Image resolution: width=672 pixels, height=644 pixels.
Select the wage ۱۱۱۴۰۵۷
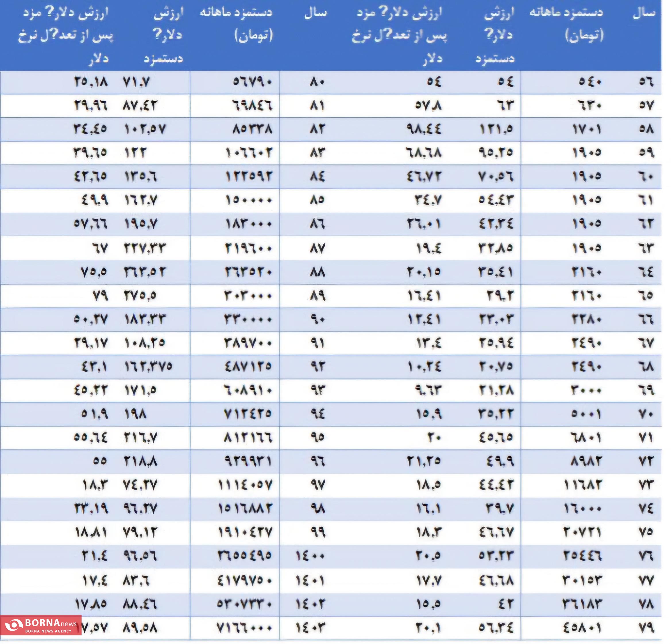[246, 485]
